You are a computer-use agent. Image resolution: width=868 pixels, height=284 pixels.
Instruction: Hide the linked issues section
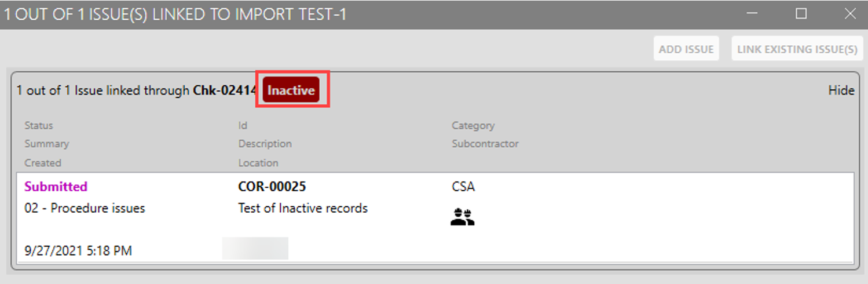(x=841, y=90)
